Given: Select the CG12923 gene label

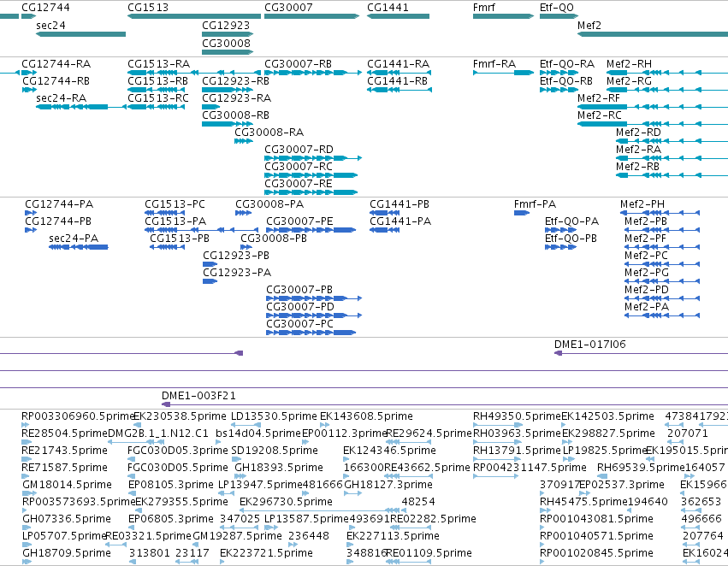Looking at the screenshot, I should [x=226, y=25].
